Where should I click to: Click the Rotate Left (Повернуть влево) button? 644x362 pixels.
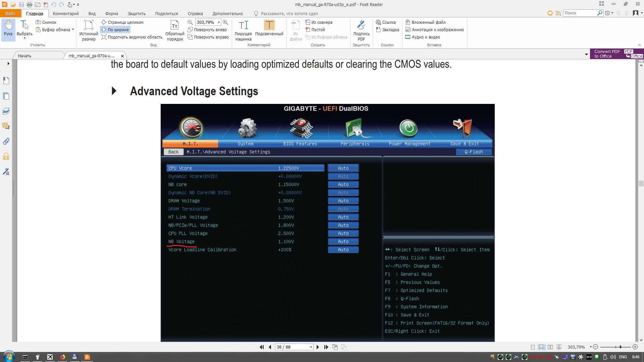[x=207, y=29]
